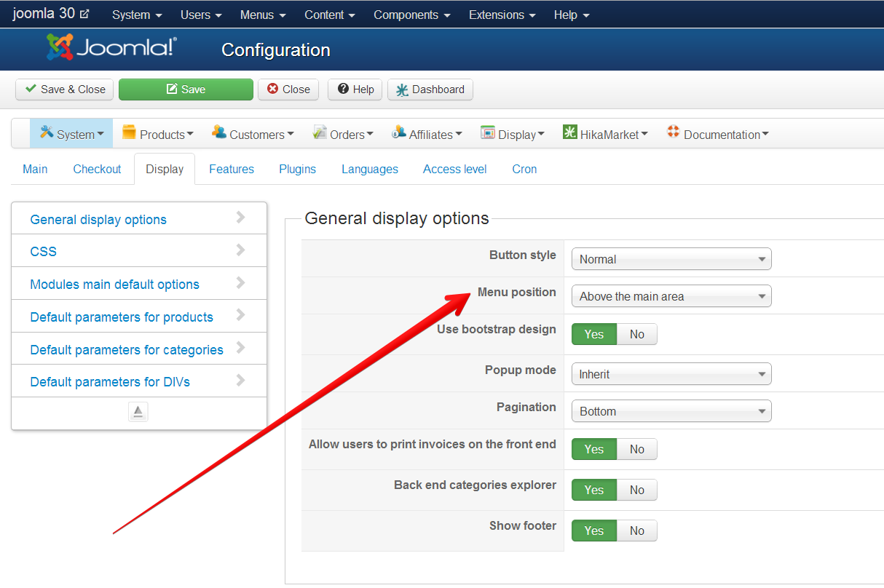The width and height of the screenshot is (884, 588).
Task: Open Help top menu
Action: pyautogui.click(x=572, y=15)
